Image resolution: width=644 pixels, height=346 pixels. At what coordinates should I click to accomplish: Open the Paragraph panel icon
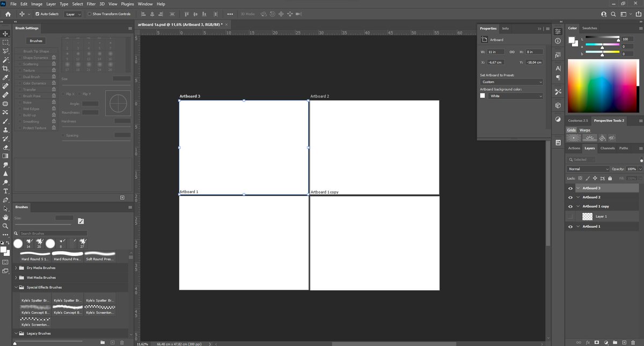(558, 77)
